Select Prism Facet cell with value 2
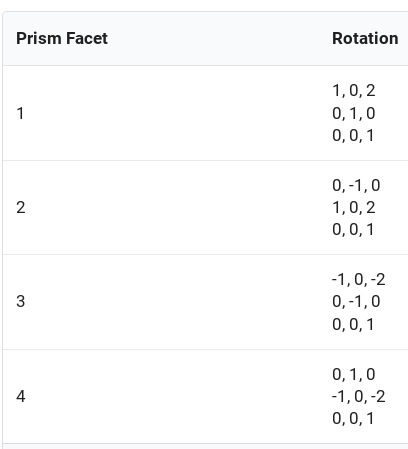This screenshot has height=449, width=408. point(21,207)
